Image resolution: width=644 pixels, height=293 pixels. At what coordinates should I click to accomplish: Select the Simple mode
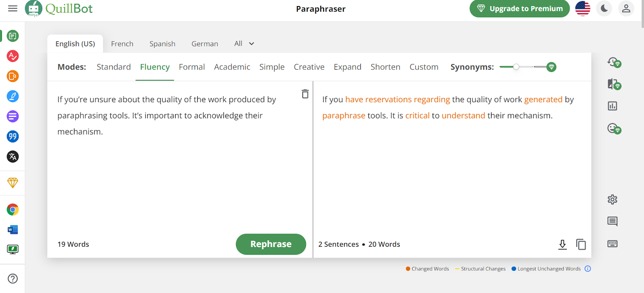coord(272,67)
